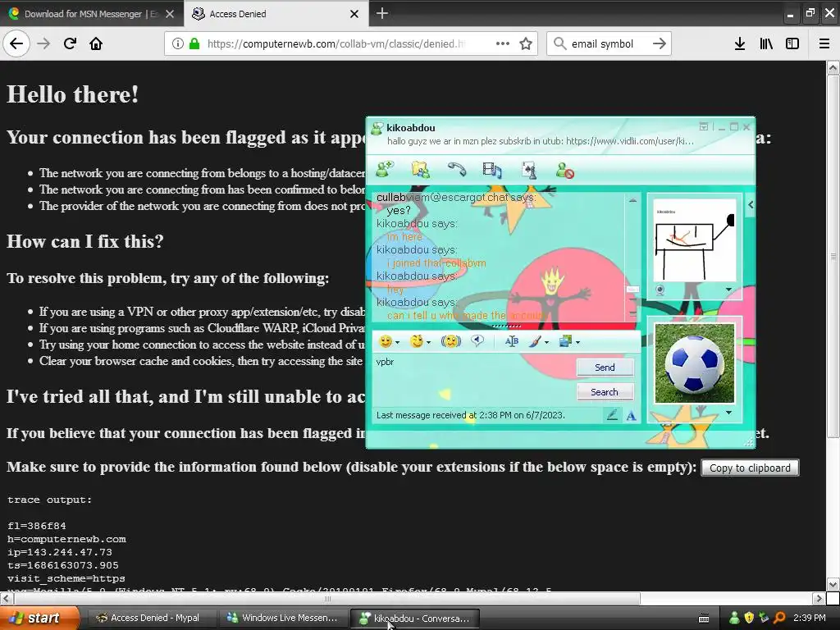The height and width of the screenshot is (630, 840).
Task: Reload the Access Denied page
Action: pos(70,43)
